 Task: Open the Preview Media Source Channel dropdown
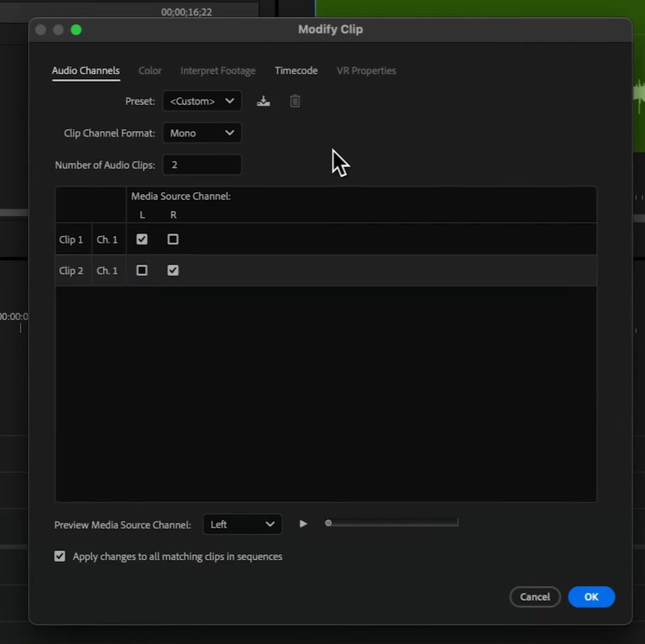[242, 525]
